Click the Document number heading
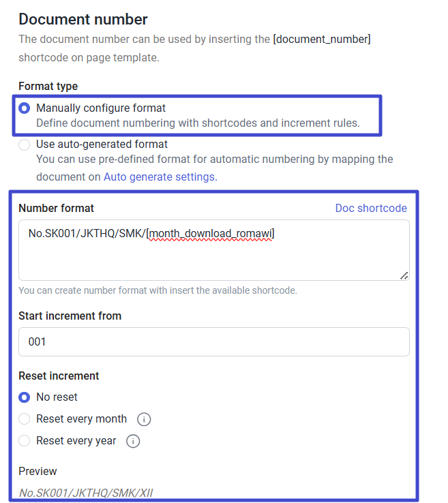The width and height of the screenshot is (448, 503). [83, 20]
